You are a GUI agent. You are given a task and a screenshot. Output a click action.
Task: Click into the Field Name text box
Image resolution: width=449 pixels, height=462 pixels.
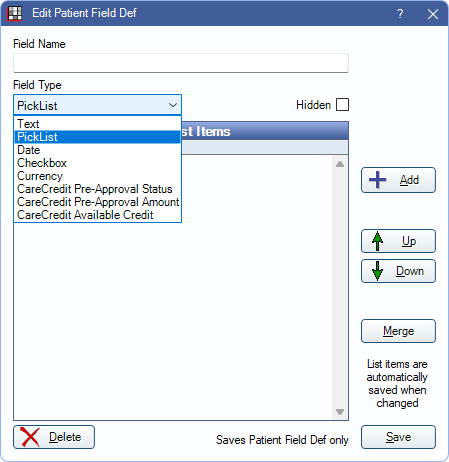[x=181, y=63]
